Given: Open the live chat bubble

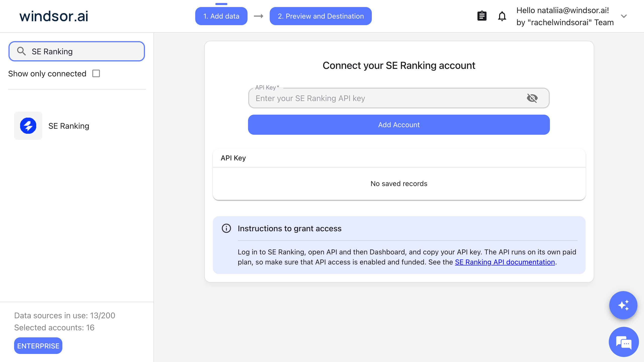Looking at the screenshot, I should coord(624,342).
